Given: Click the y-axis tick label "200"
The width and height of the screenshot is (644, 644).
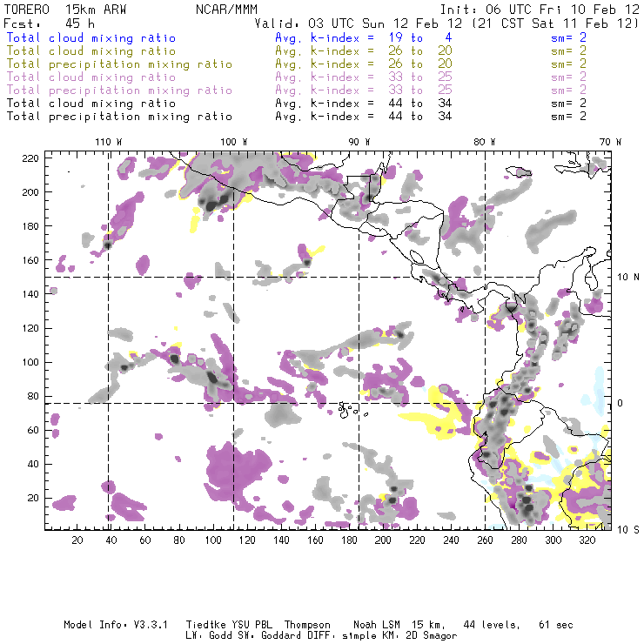Looking at the screenshot, I should pyautogui.click(x=30, y=192).
